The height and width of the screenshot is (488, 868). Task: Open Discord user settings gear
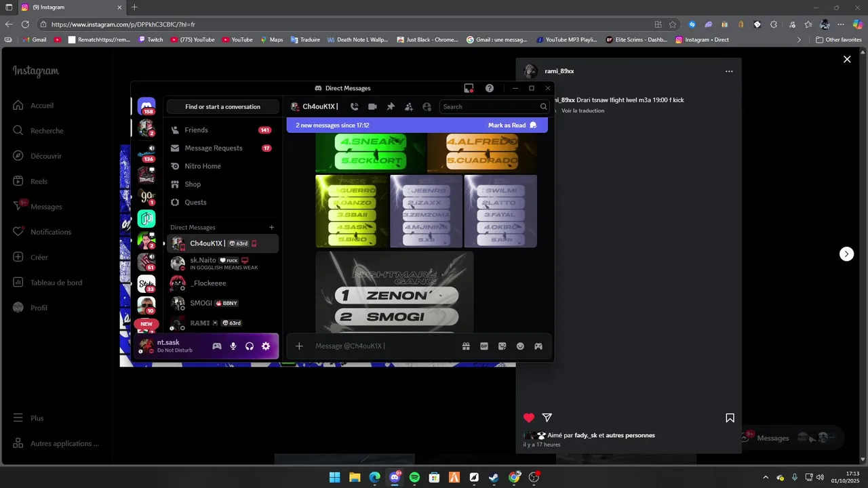(x=266, y=346)
